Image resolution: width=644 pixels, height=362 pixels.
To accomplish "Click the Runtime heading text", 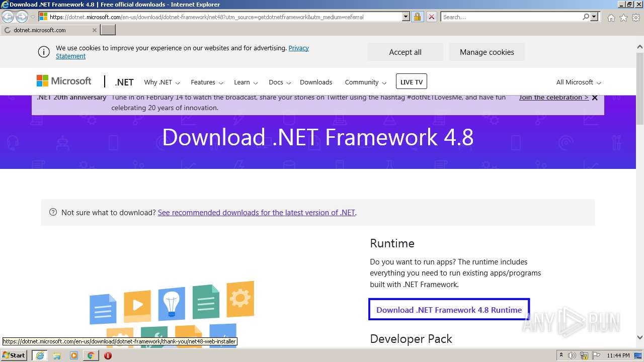I will [x=392, y=243].
